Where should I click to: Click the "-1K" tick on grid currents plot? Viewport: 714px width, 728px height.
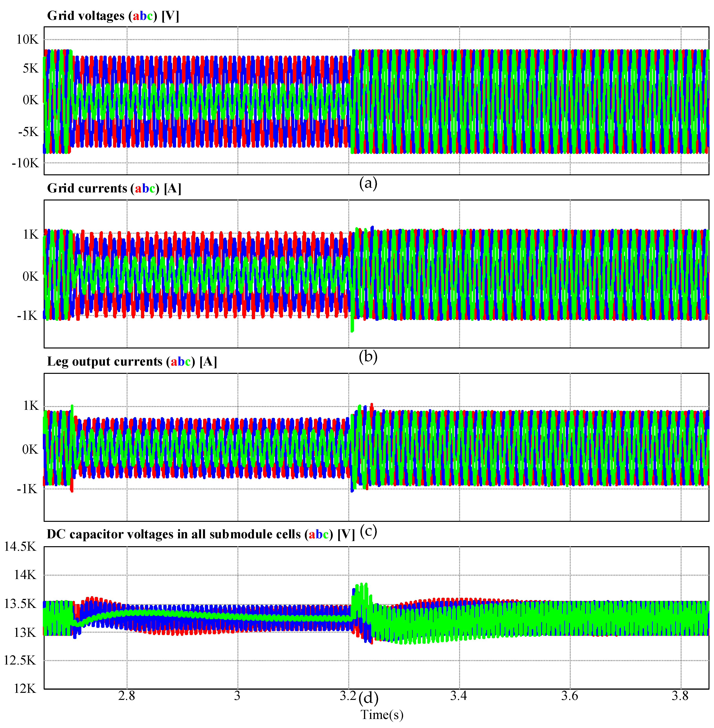point(28,316)
